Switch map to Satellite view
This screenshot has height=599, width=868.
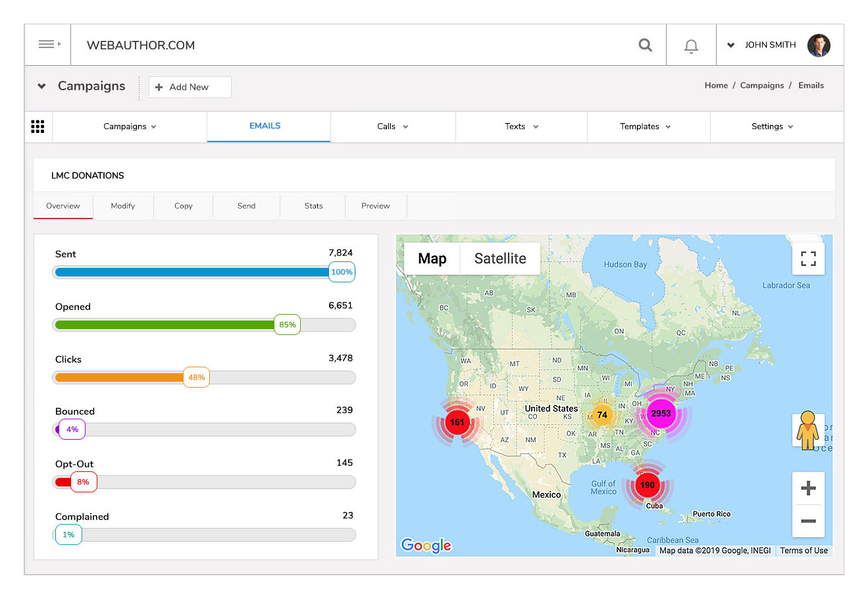pos(499,259)
